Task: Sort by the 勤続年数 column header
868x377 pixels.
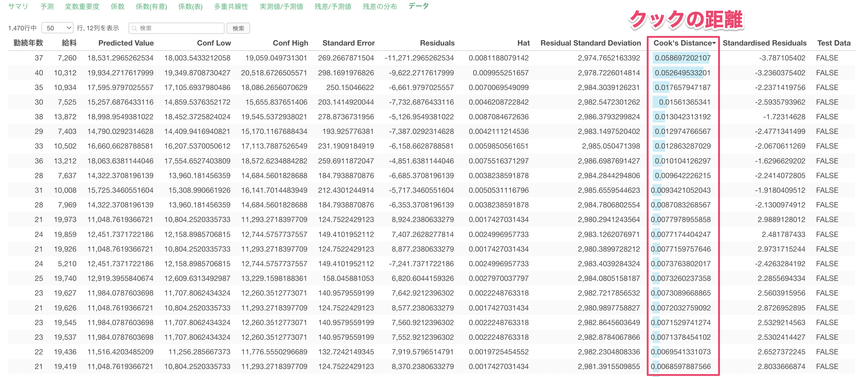Action: coord(28,43)
